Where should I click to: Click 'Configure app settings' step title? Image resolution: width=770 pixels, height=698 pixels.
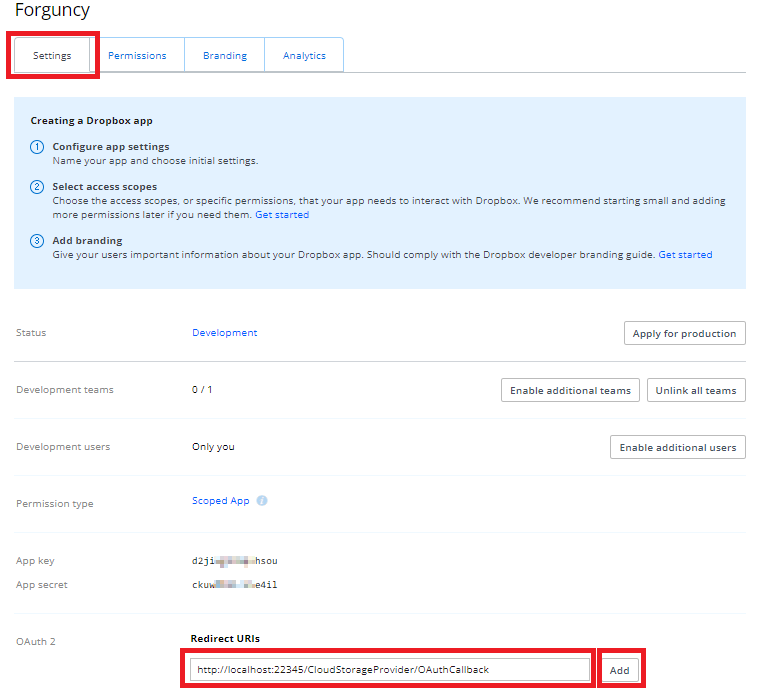111,146
